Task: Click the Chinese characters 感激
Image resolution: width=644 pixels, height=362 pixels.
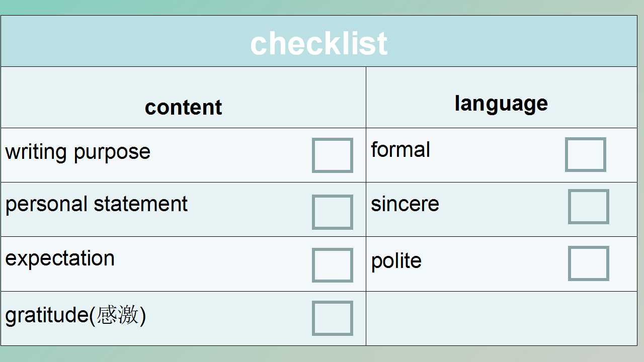Action: coord(117,315)
